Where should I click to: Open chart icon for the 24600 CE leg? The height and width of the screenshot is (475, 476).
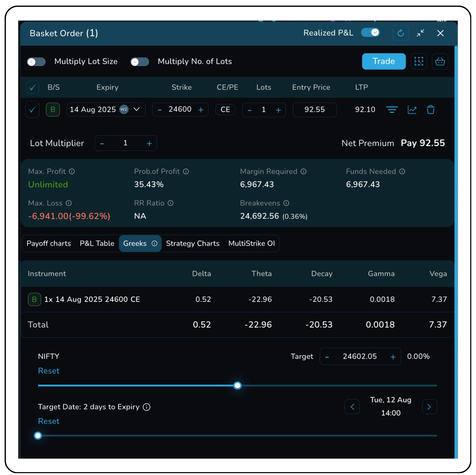coord(412,110)
